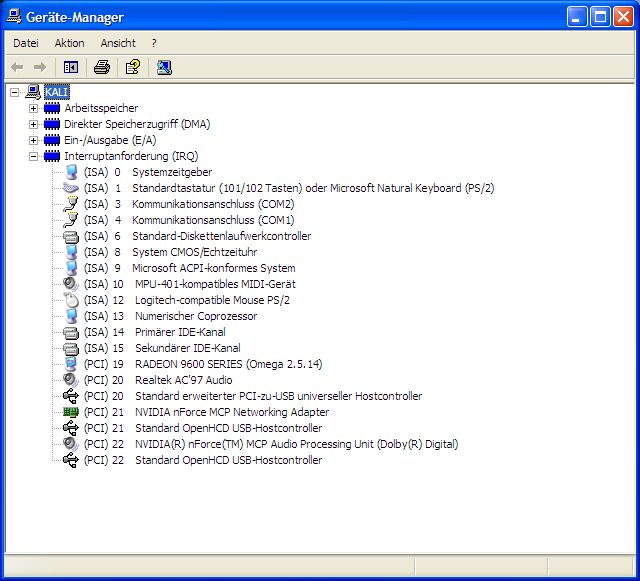Click the RADEON 9600 display icon
640x581 pixels.
[71, 364]
